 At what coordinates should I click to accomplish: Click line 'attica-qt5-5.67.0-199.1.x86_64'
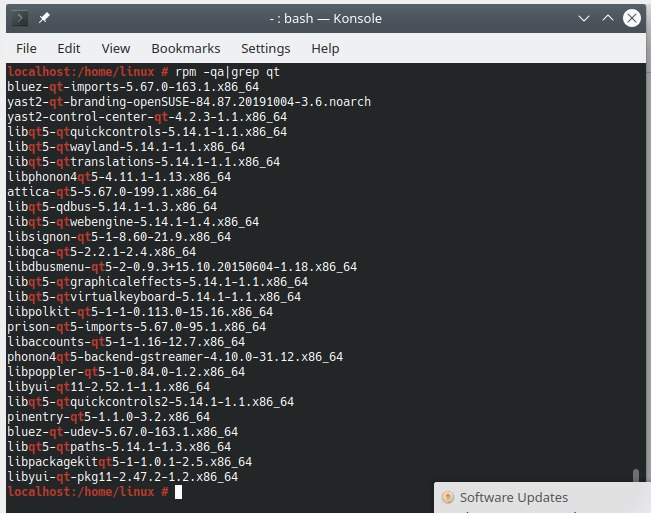click(x=112, y=192)
